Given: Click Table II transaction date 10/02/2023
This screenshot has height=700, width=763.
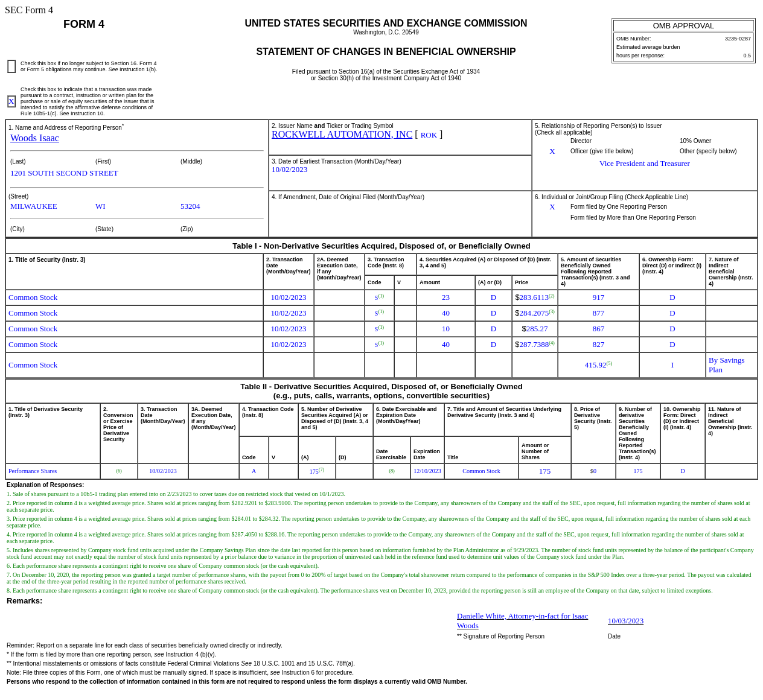Looking at the screenshot, I should pyautogui.click(x=163, y=471).
